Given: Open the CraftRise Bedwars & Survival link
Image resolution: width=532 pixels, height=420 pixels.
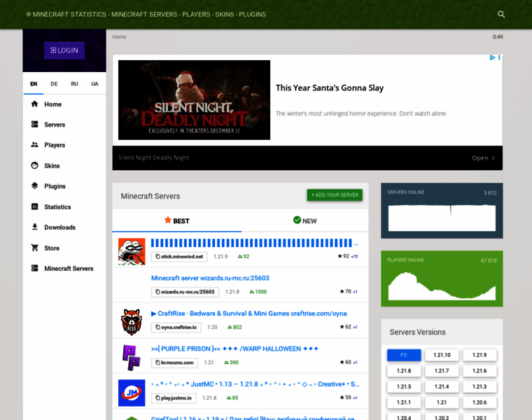Looking at the screenshot, I should pos(248,313).
